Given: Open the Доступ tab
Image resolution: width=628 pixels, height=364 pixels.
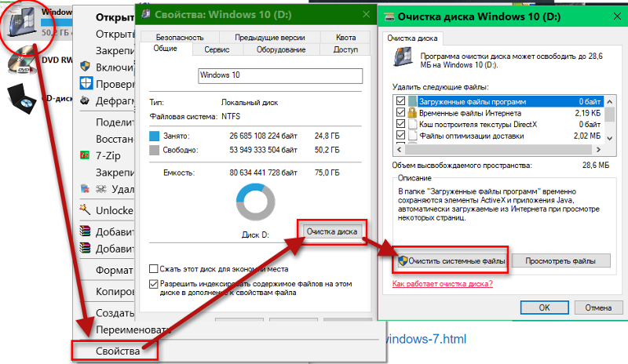Looking at the screenshot, I should click(345, 49).
